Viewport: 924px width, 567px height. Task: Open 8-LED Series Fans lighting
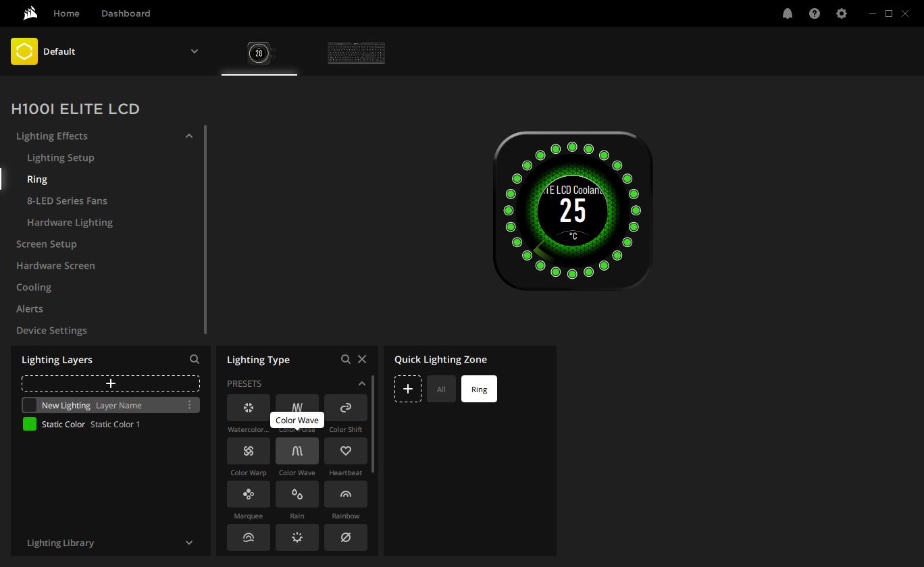67,200
